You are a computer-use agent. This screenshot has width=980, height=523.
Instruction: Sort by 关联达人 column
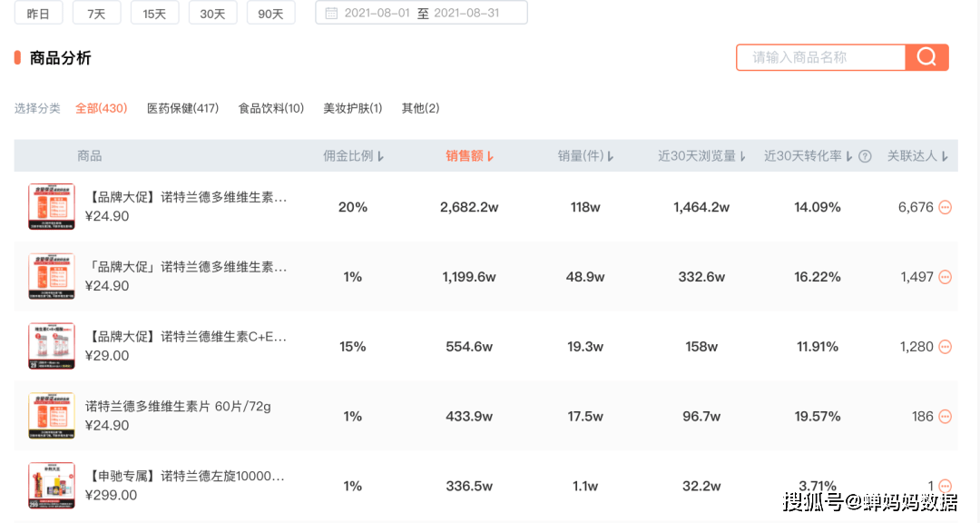click(917, 156)
